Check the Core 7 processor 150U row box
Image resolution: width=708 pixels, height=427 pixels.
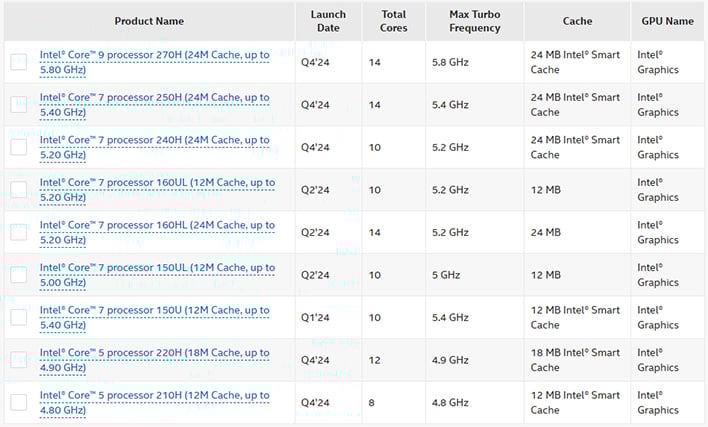click(19, 317)
